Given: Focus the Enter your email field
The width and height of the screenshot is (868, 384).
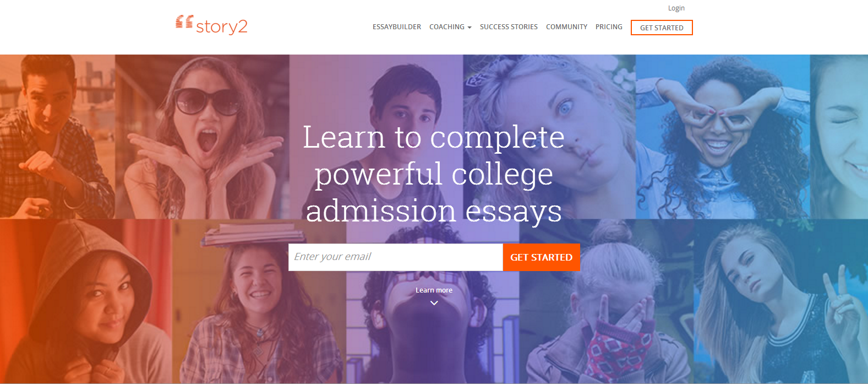Looking at the screenshot, I should (396, 257).
